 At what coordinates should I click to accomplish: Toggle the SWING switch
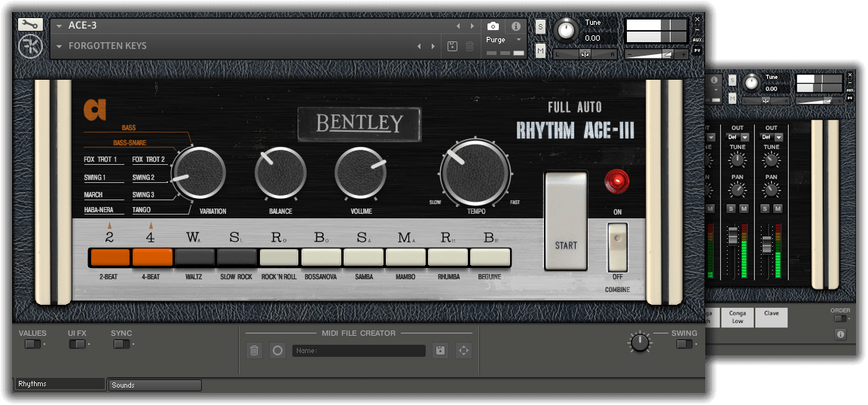pyautogui.click(x=684, y=344)
